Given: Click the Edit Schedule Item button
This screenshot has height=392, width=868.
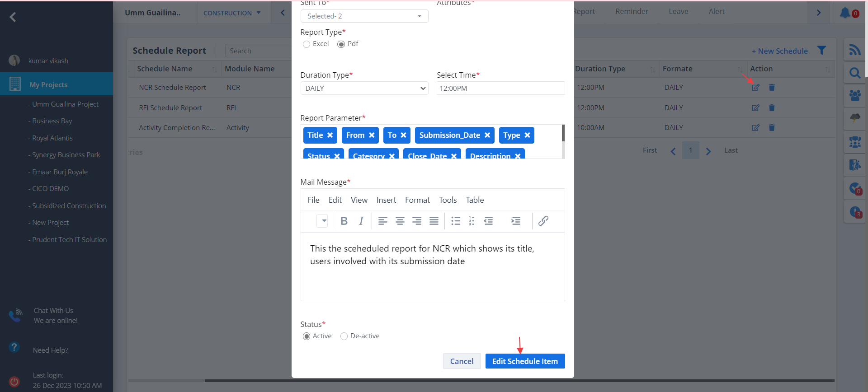Looking at the screenshot, I should [524, 361].
